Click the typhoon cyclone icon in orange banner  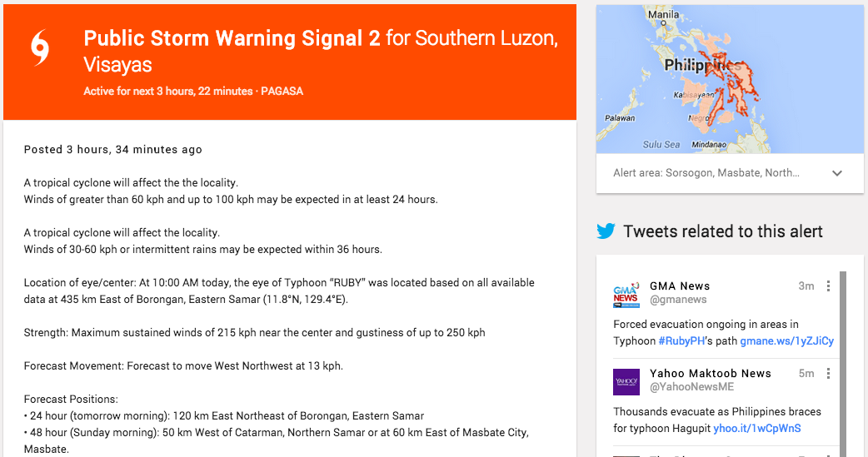pyautogui.click(x=40, y=48)
